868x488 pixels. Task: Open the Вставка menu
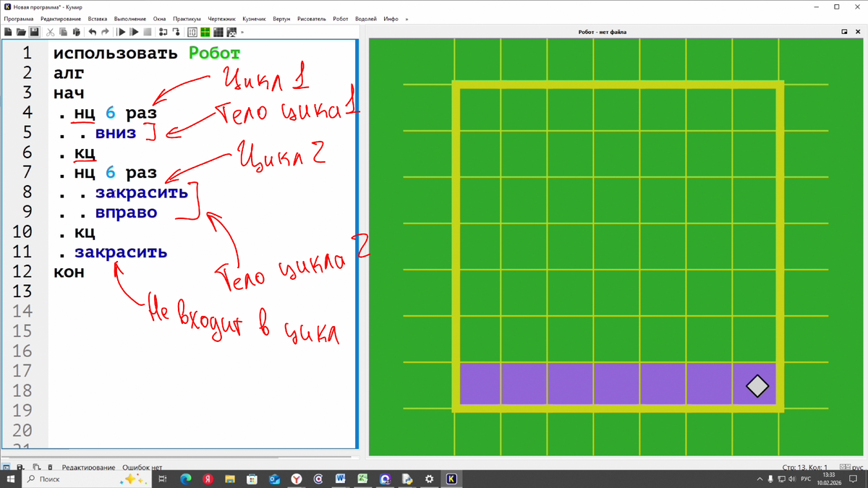[x=98, y=19]
